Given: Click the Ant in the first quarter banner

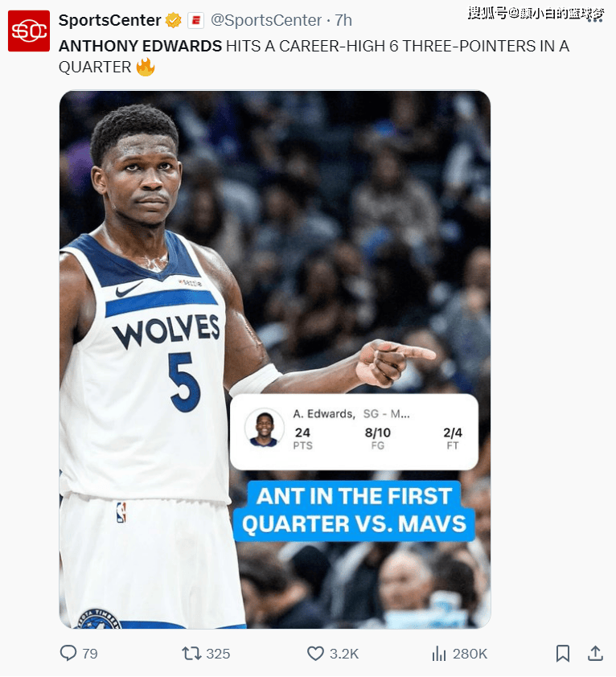Looking at the screenshot, I should coord(354,511).
